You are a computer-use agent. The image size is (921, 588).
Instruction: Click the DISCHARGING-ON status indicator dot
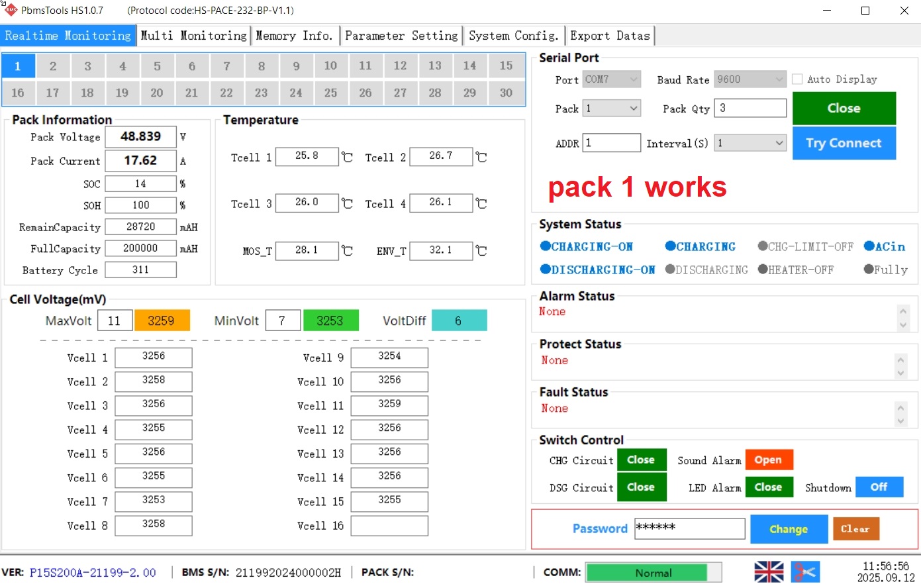pyautogui.click(x=546, y=269)
